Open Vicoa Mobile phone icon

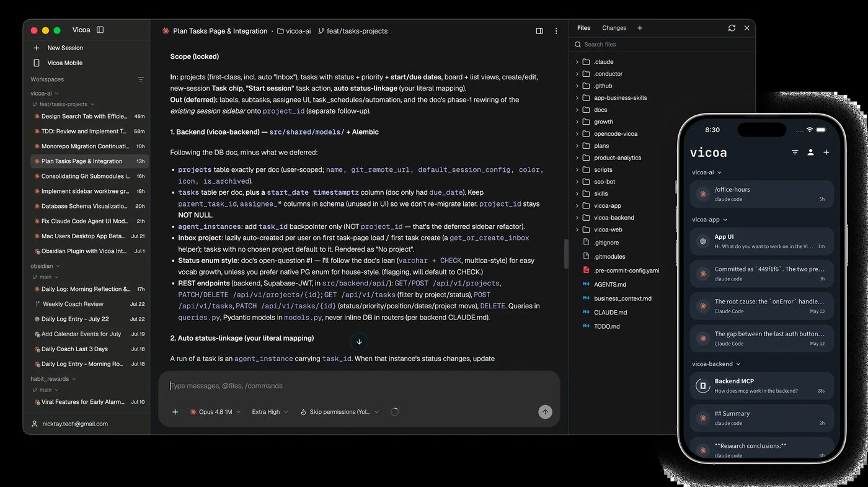(37, 63)
